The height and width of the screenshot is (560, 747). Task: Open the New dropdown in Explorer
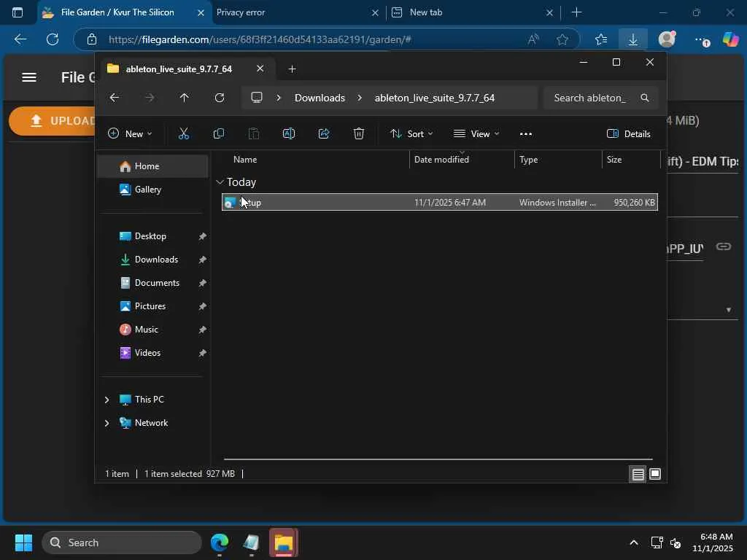(130, 134)
